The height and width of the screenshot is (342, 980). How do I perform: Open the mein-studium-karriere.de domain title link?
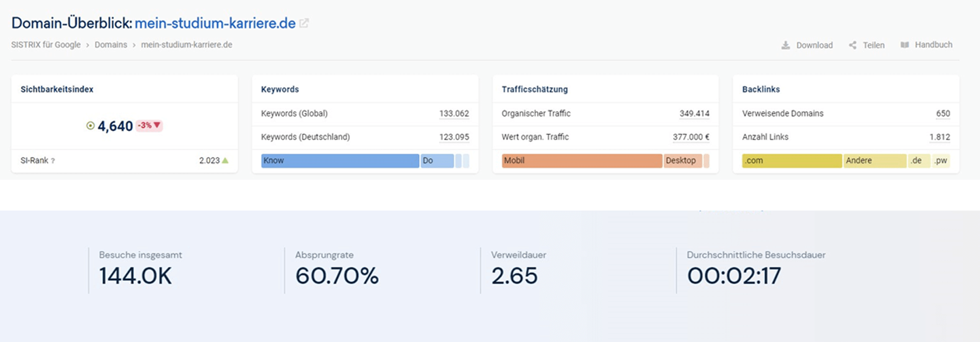click(215, 23)
